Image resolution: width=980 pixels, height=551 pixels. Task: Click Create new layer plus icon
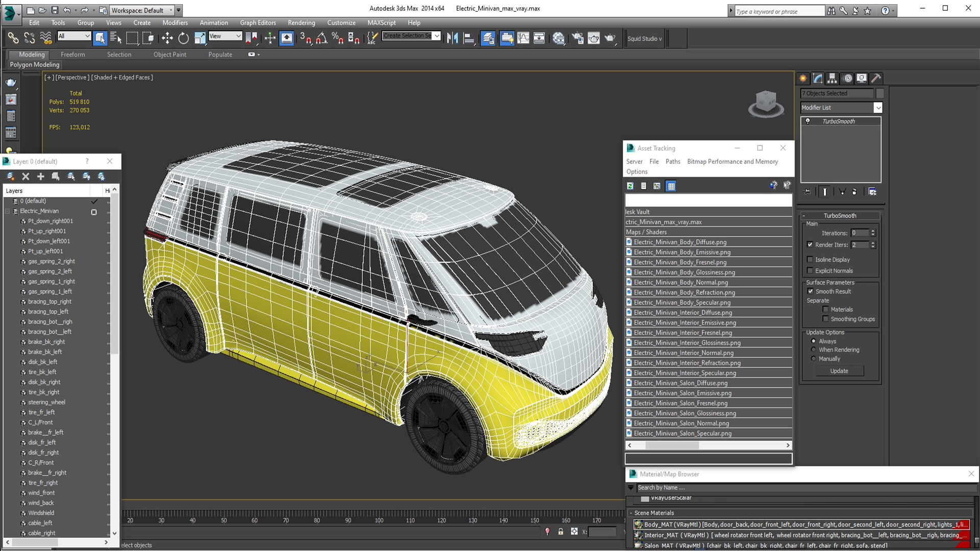click(x=41, y=177)
